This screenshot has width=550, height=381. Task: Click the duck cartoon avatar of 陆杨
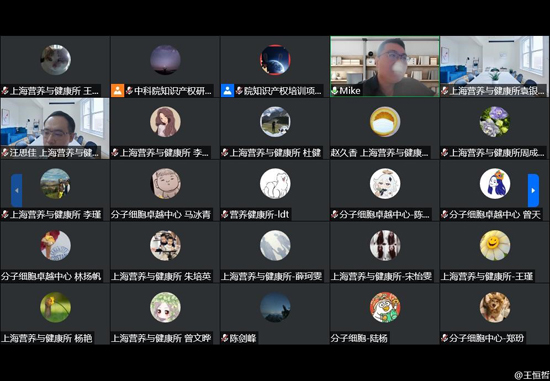[385, 307]
